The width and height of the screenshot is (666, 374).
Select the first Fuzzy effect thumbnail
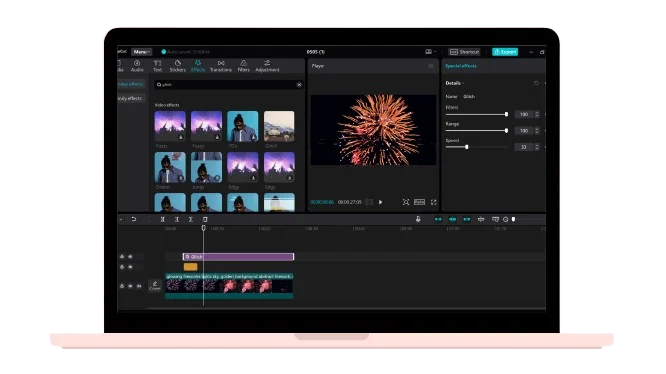(170, 126)
